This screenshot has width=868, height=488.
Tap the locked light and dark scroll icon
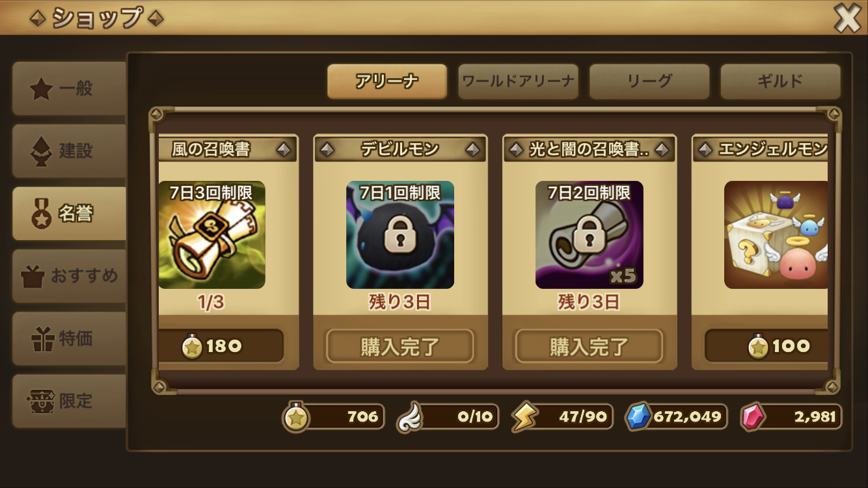pyautogui.click(x=590, y=235)
